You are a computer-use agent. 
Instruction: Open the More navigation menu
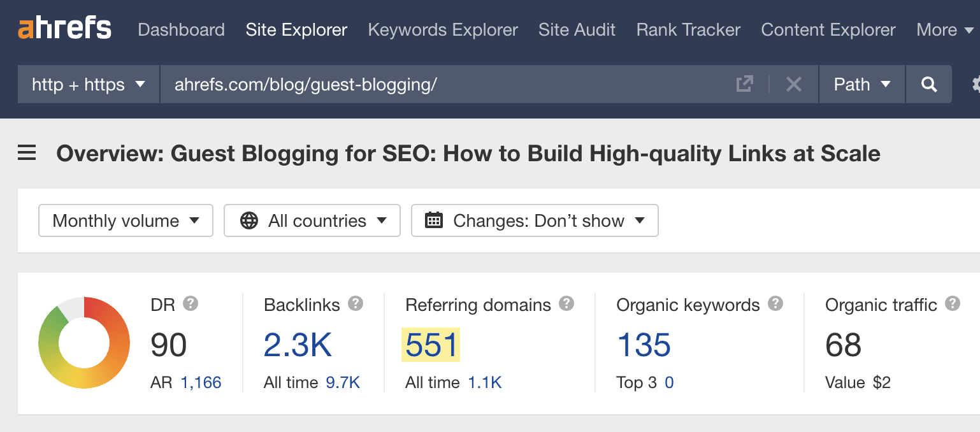[x=946, y=29]
